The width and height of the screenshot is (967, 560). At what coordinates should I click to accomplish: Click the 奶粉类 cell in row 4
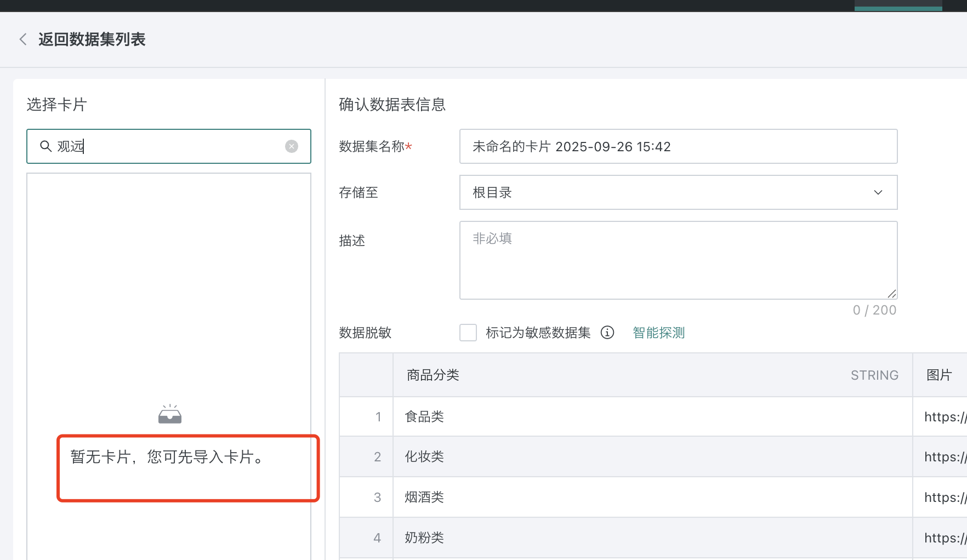424,538
